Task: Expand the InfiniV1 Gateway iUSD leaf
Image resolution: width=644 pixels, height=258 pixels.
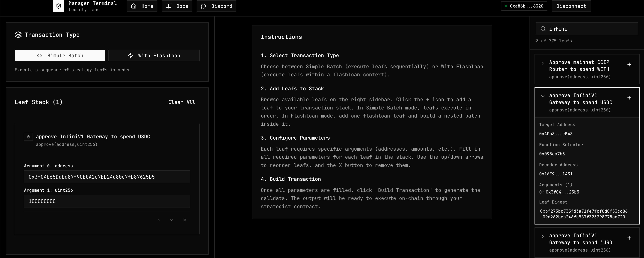Action: click(543, 236)
